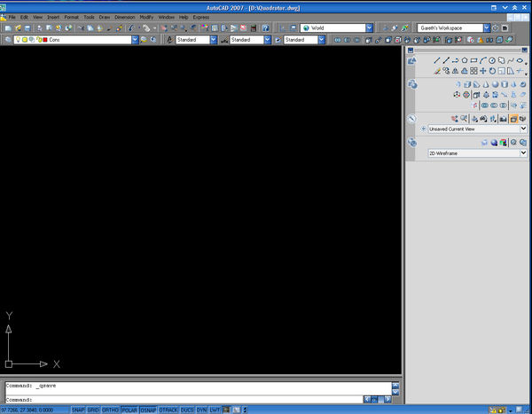Open the Dimension menu

[124, 18]
